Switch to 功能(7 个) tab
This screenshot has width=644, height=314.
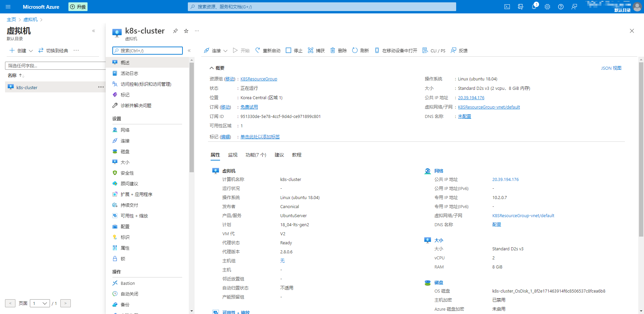(256, 155)
